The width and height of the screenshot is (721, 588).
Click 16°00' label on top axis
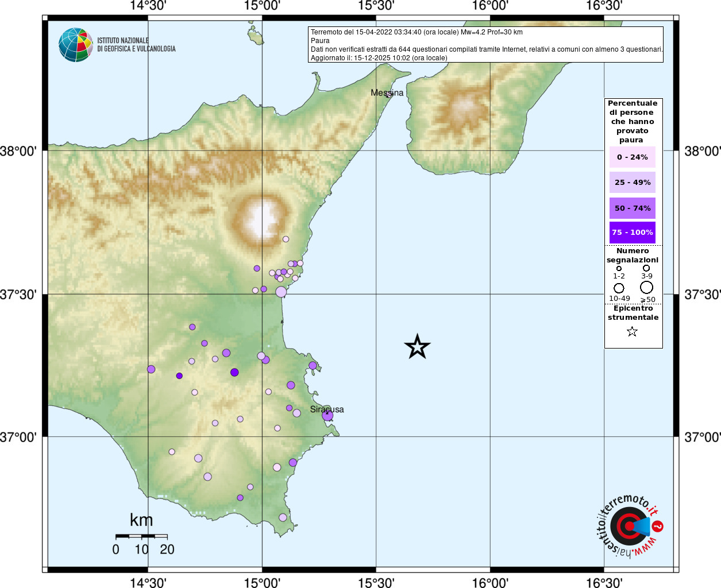(x=490, y=6)
